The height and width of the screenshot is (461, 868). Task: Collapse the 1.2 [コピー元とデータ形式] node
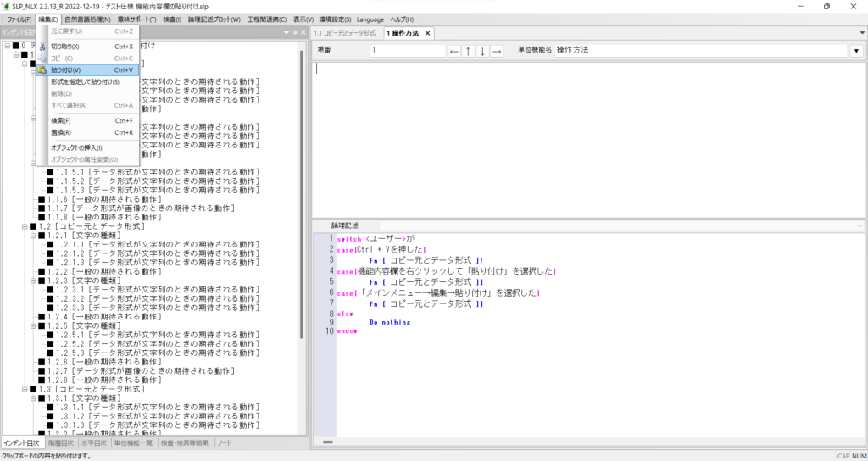[x=25, y=226]
